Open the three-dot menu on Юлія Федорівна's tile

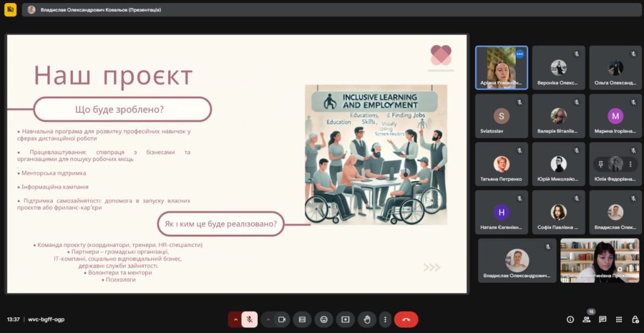tap(631, 164)
